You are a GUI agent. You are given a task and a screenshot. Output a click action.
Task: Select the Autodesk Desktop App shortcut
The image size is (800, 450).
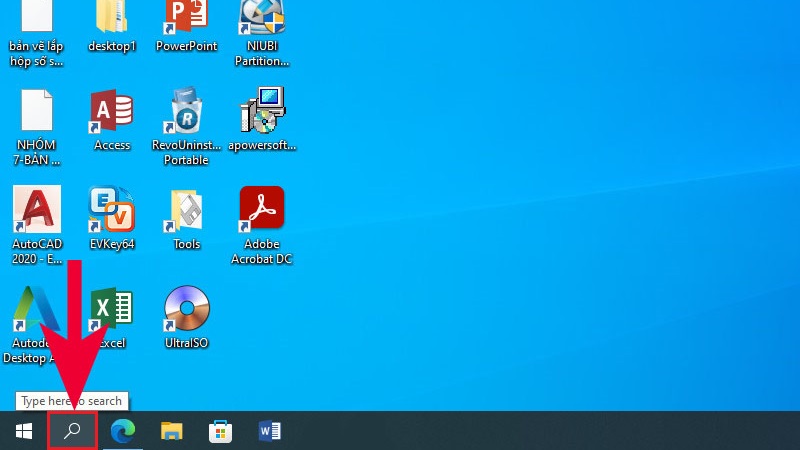point(36,308)
